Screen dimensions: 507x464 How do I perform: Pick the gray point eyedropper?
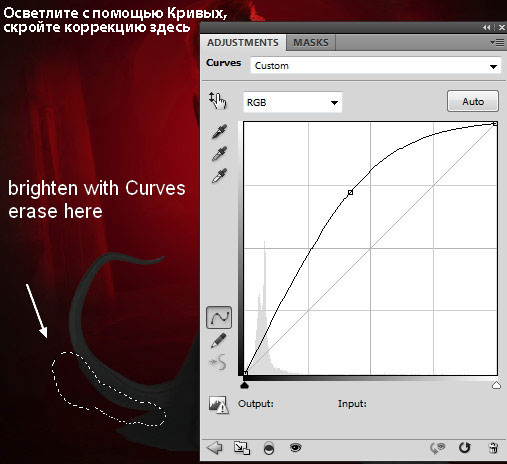coord(219,154)
